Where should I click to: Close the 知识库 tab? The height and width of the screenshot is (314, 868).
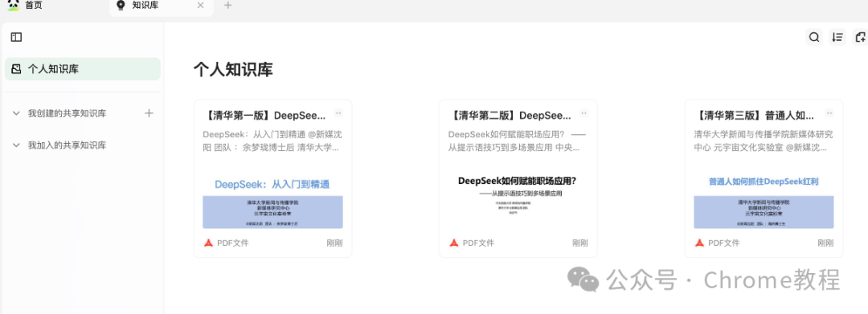tap(200, 6)
